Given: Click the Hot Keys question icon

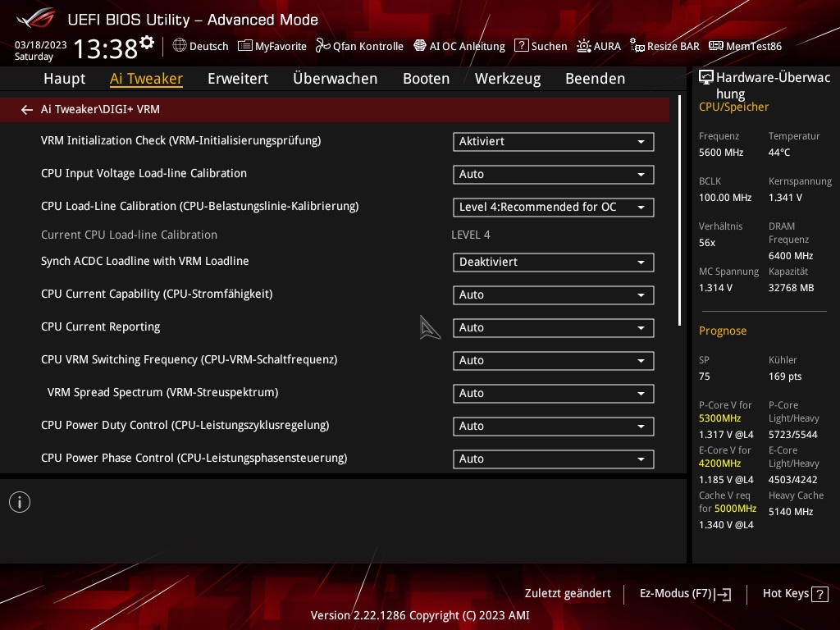Looking at the screenshot, I should (819, 594).
